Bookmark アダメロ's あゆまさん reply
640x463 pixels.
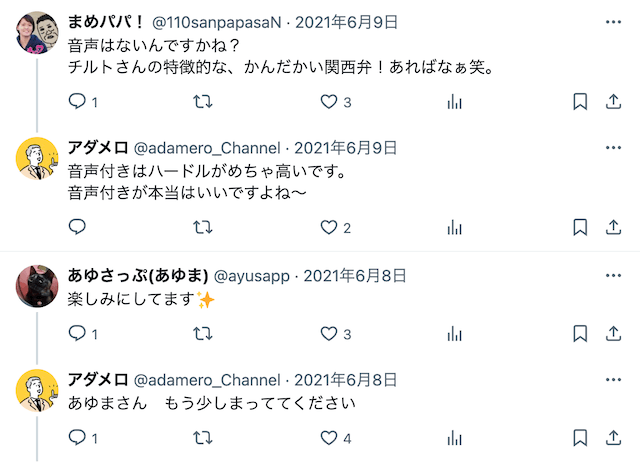[579, 437]
